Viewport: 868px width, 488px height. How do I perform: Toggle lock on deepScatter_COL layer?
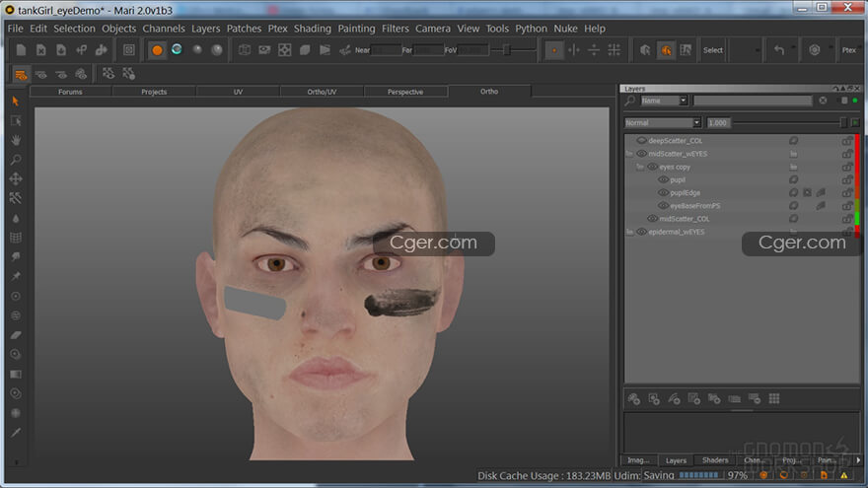[846, 141]
